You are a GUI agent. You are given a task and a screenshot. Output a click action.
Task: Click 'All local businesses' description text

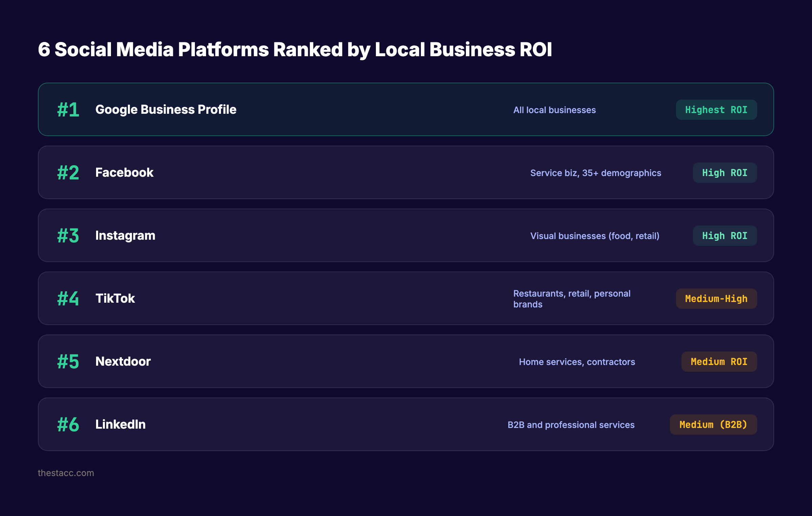click(x=554, y=110)
